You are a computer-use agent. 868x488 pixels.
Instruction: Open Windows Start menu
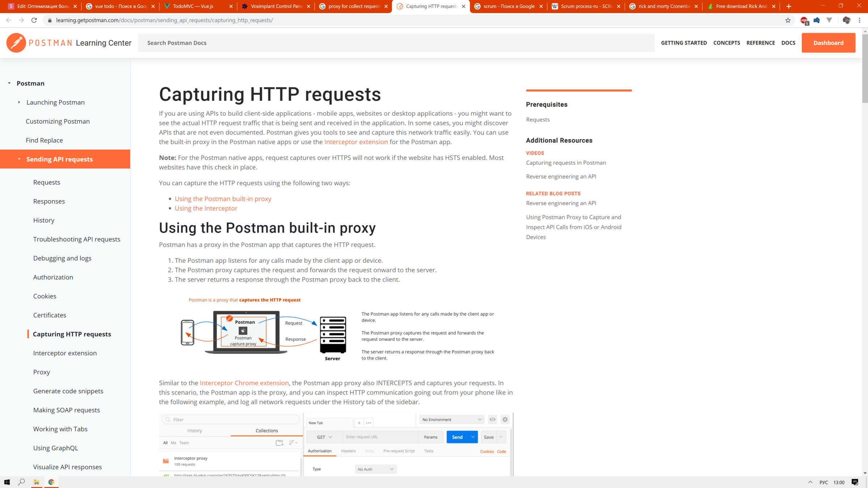(x=7, y=482)
